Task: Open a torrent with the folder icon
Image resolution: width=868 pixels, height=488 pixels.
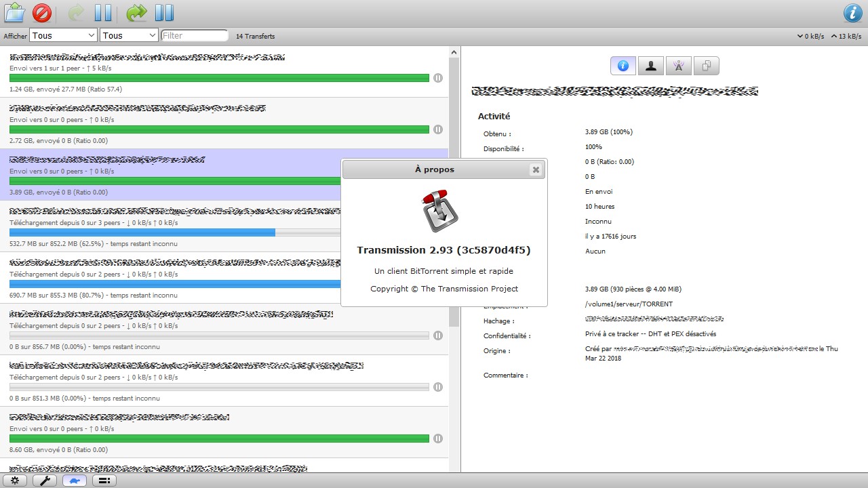Action: (x=15, y=12)
